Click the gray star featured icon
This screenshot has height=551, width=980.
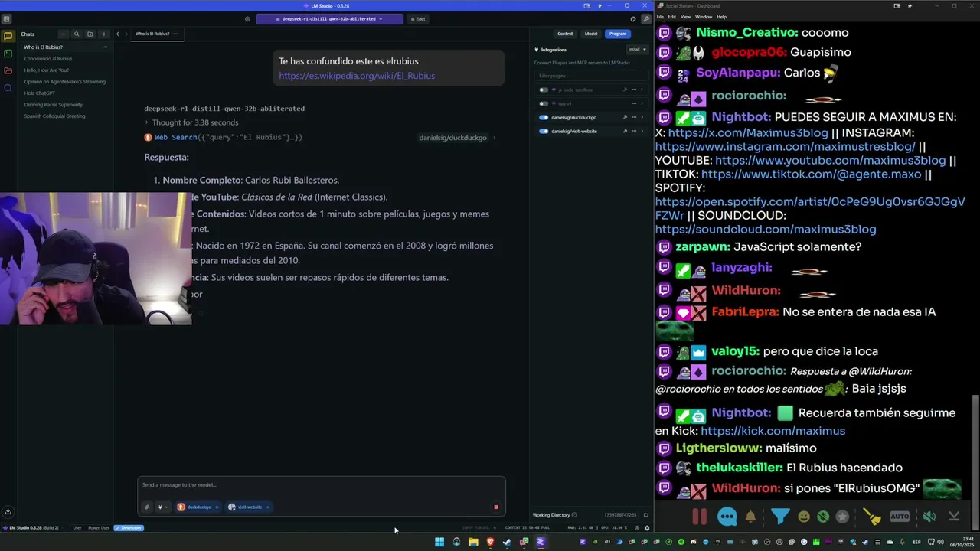coord(843,517)
